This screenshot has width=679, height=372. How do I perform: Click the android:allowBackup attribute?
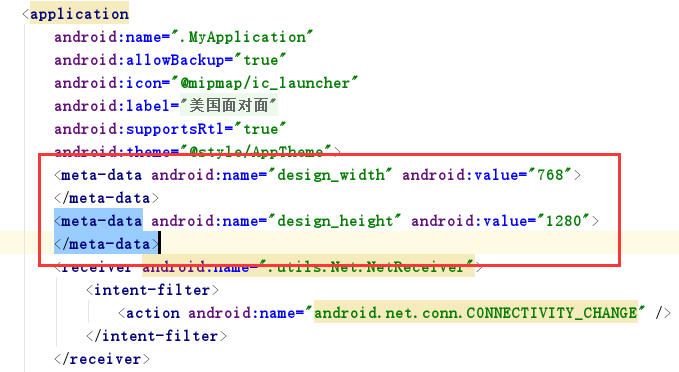point(139,60)
